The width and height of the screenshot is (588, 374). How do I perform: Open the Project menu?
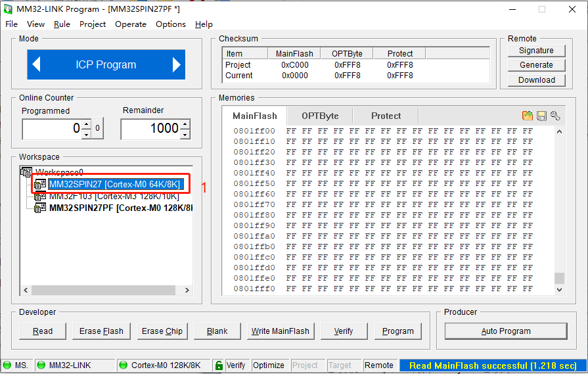(93, 24)
